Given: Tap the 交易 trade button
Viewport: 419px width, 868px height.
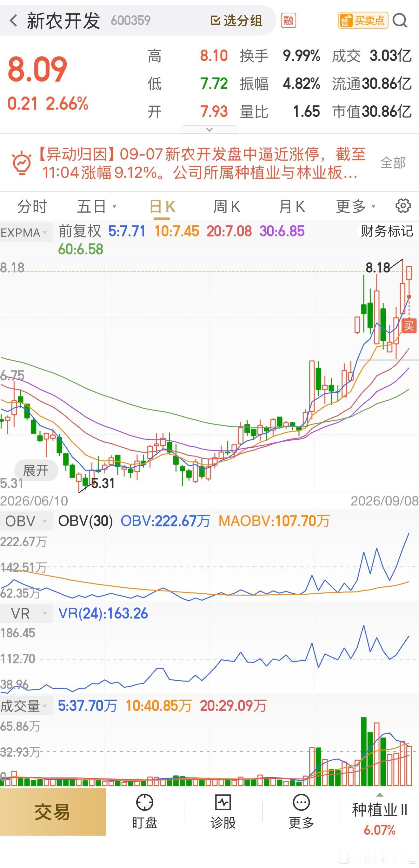Looking at the screenshot, I should point(53,812).
